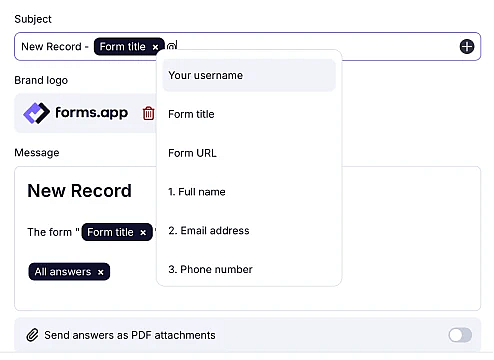
Task: Select Your username from the variable list
Action: pyautogui.click(x=249, y=75)
